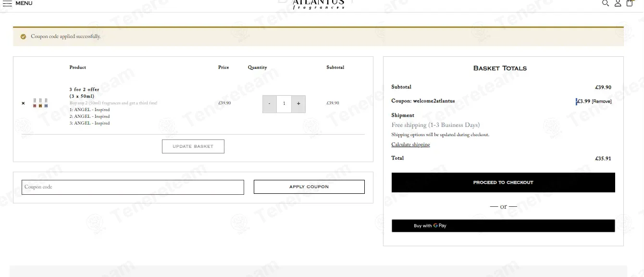Focus the quantity input field
The height and width of the screenshot is (277, 644).
coord(284,104)
